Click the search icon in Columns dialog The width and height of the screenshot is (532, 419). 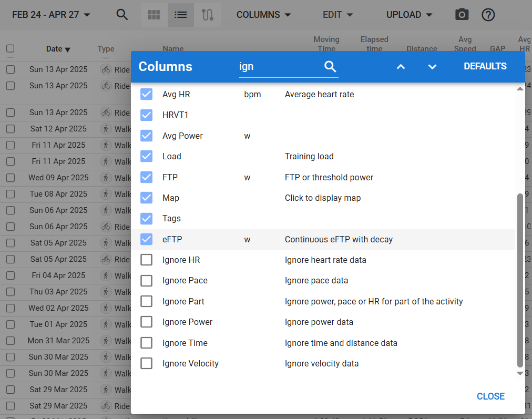pyautogui.click(x=330, y=66)
